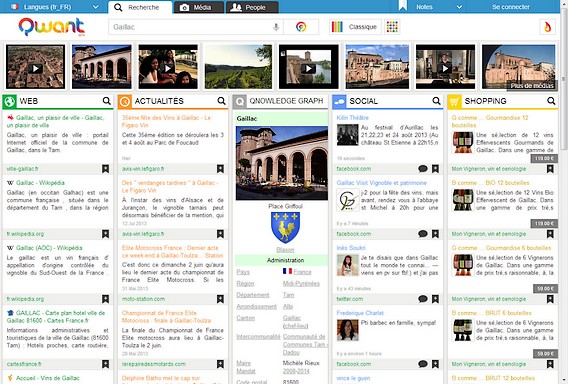Bookmark the cartesfrance.fr result
568x384 pixels.
(105, 364)
